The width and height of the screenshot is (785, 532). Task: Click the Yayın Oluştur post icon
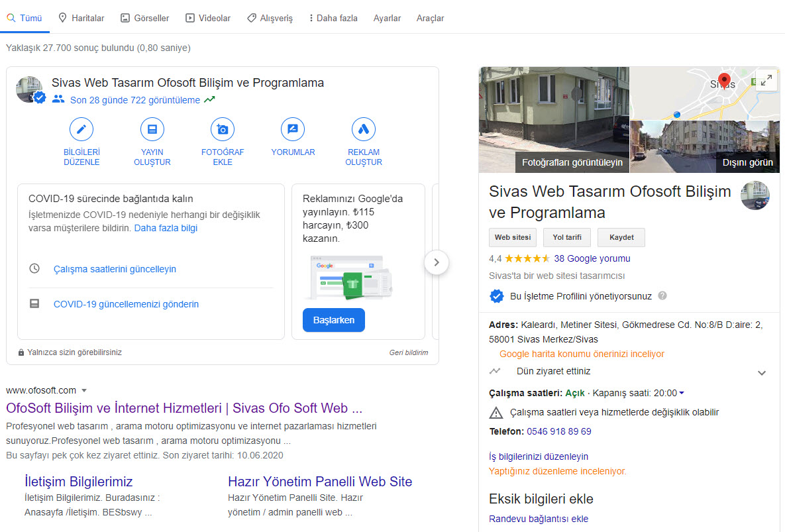click(152, 129)
